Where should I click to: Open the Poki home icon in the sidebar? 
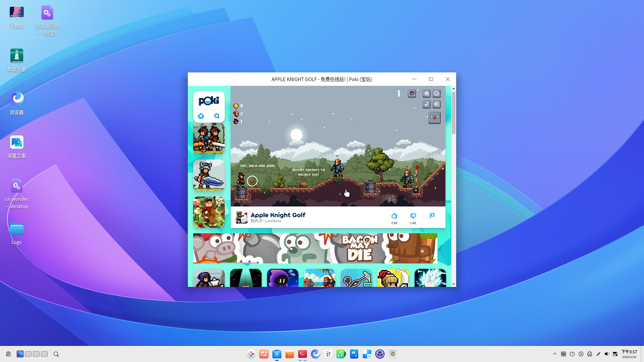coord(201,116)
